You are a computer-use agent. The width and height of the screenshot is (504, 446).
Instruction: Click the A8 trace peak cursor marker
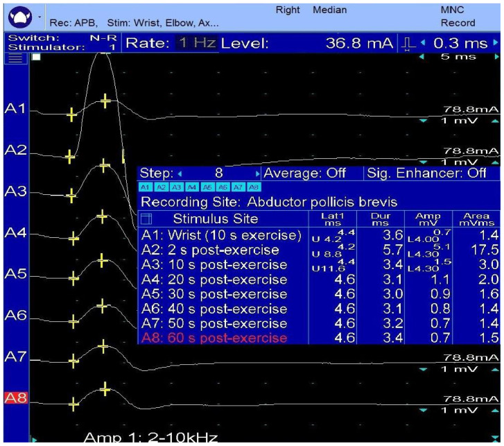click(105, 388)
